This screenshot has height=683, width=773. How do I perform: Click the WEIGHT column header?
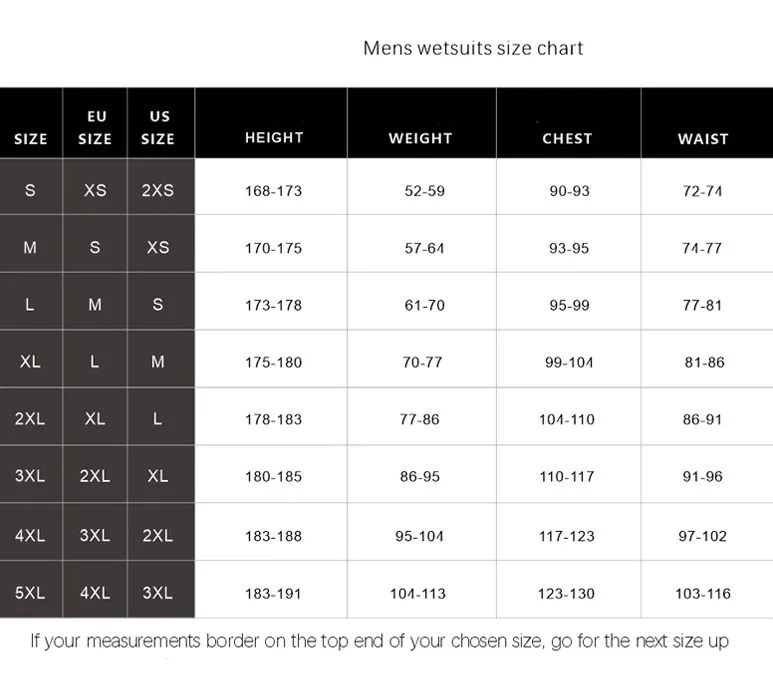(x=420, y=138)
